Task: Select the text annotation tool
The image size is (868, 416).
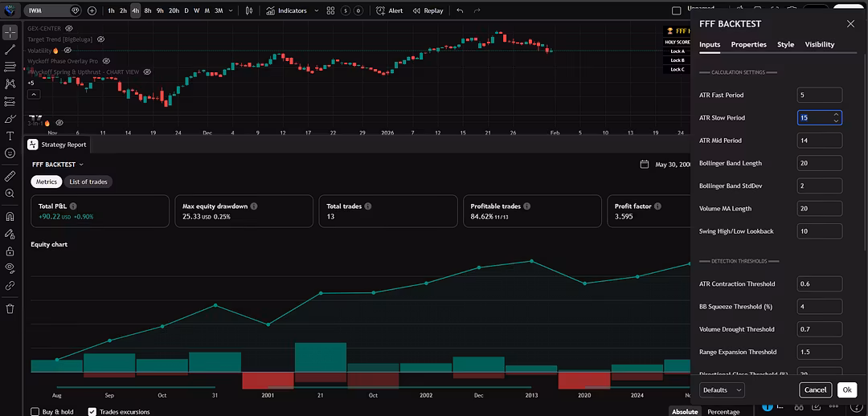Action: coord(10,136)
